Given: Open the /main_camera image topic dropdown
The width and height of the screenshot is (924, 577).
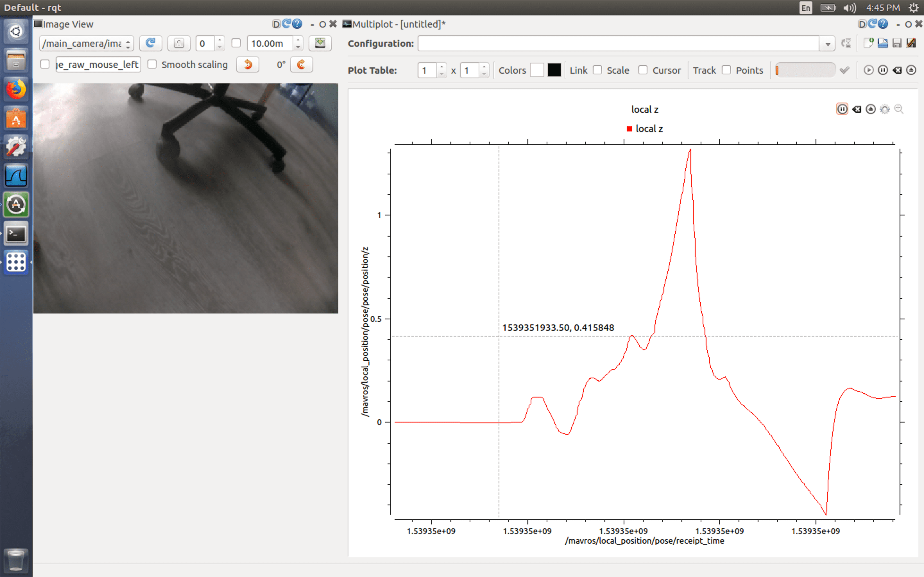Looking at the screenshot, I should 87,44.
